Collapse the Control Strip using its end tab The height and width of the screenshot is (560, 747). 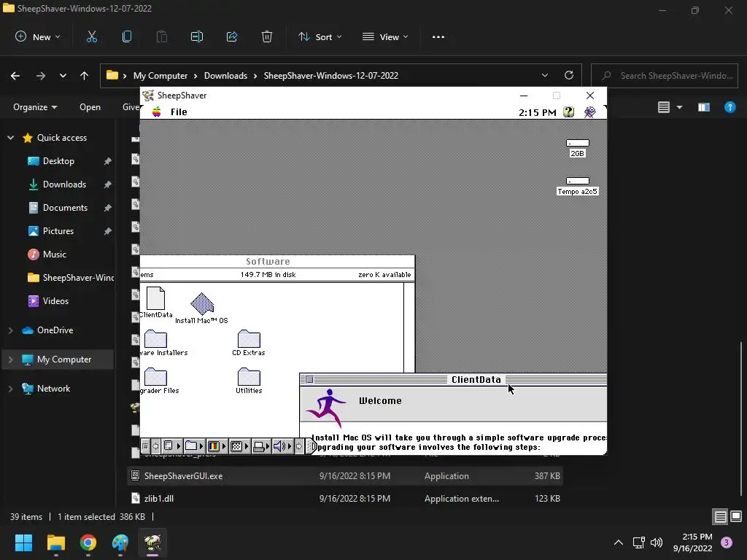[311, 446]
